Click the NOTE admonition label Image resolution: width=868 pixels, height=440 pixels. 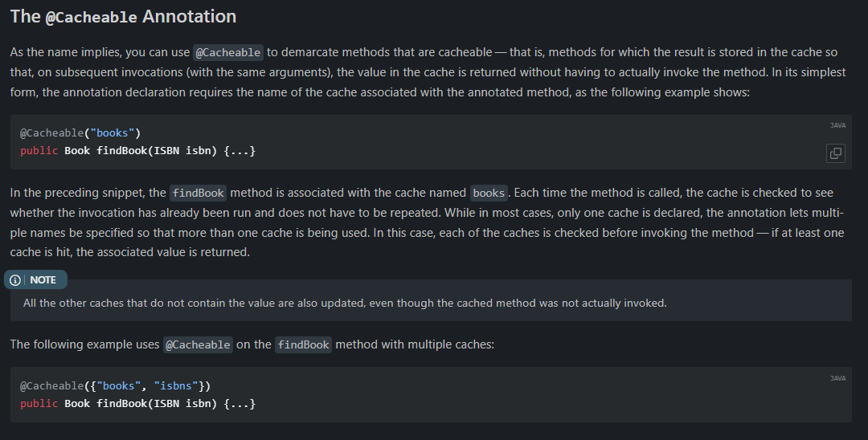35,279
